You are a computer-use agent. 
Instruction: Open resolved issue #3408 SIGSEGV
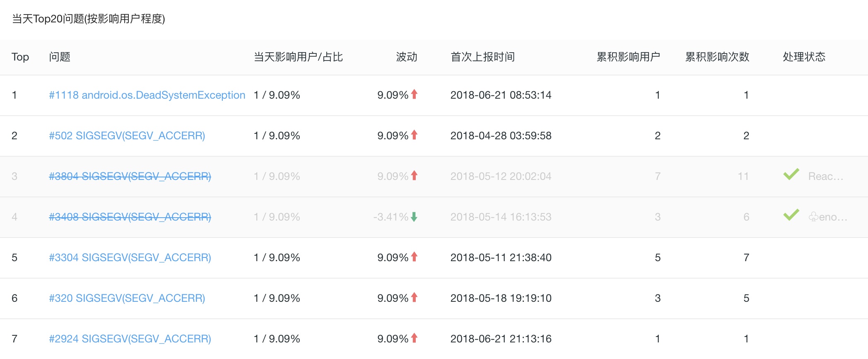point(130,217)
